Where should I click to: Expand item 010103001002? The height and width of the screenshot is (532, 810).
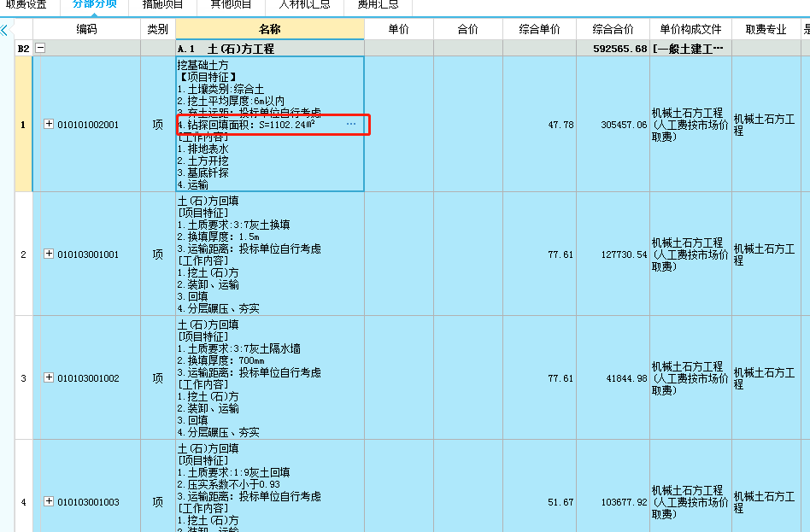tap(49, 377)
